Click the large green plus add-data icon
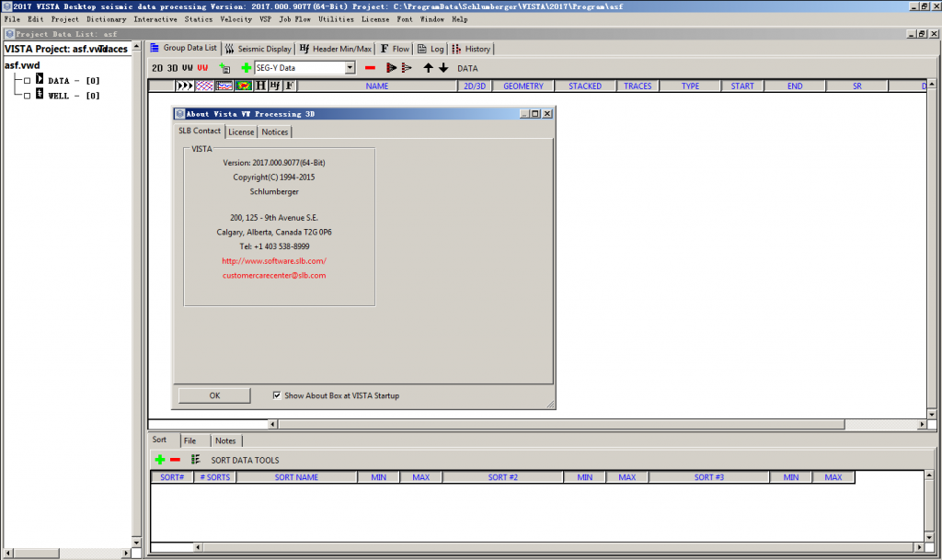The image size is (942, 560). (x=246, y=68)
